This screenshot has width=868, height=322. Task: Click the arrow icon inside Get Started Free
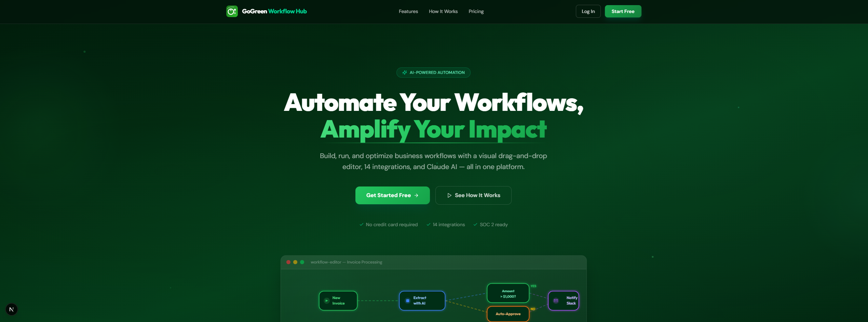pyautogui.click(x=417, y=195)
